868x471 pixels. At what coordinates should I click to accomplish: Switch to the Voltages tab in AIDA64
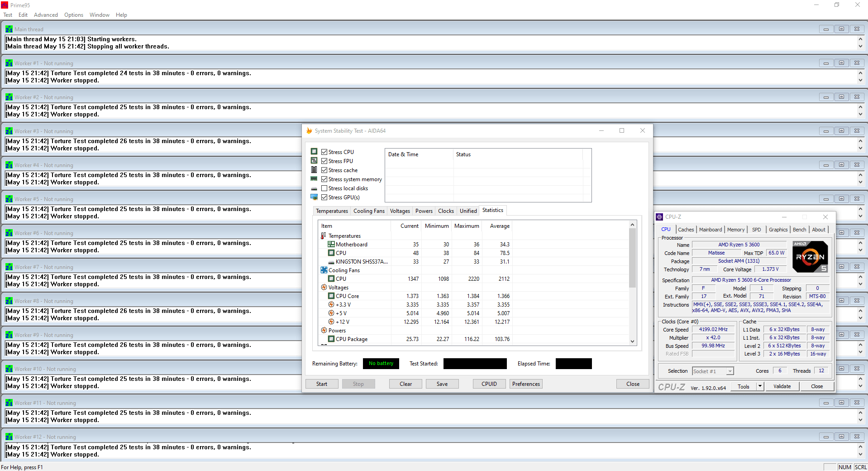(x=400, y=211)
